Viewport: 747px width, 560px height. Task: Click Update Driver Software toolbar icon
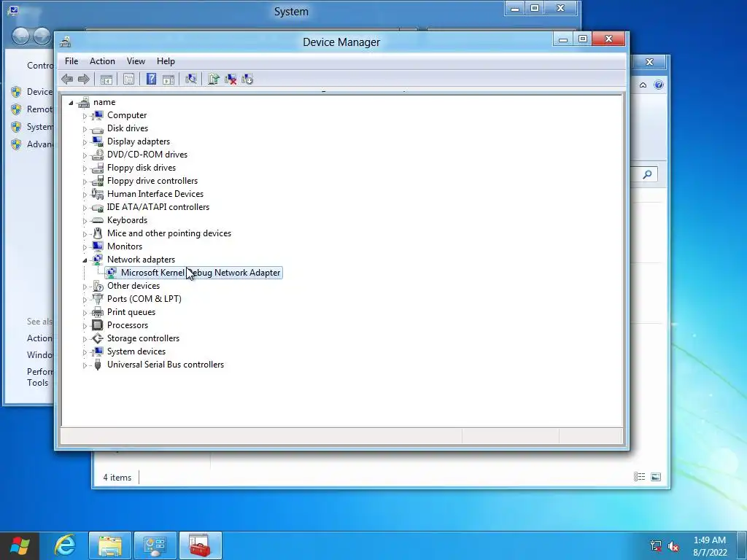214,79
